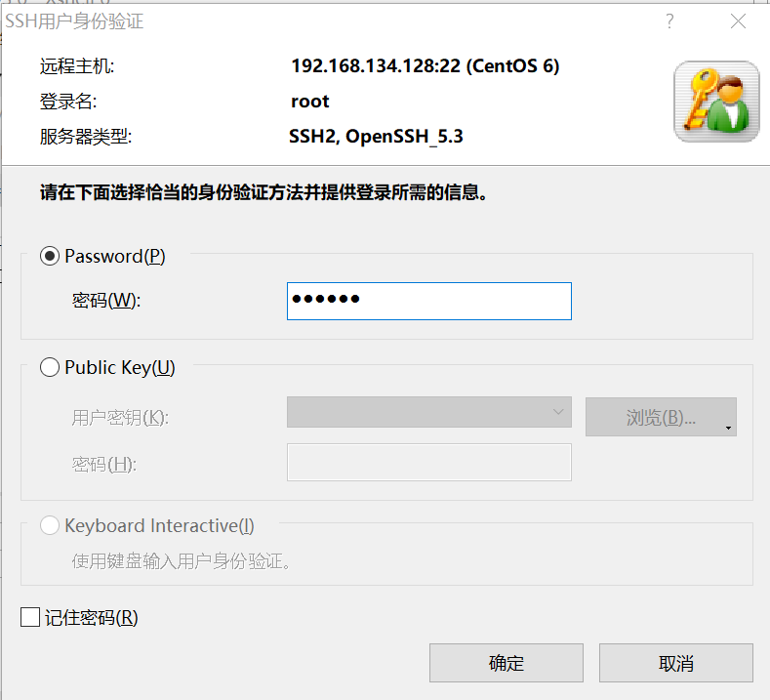Confirm with the 确定 button

(507, 663)
